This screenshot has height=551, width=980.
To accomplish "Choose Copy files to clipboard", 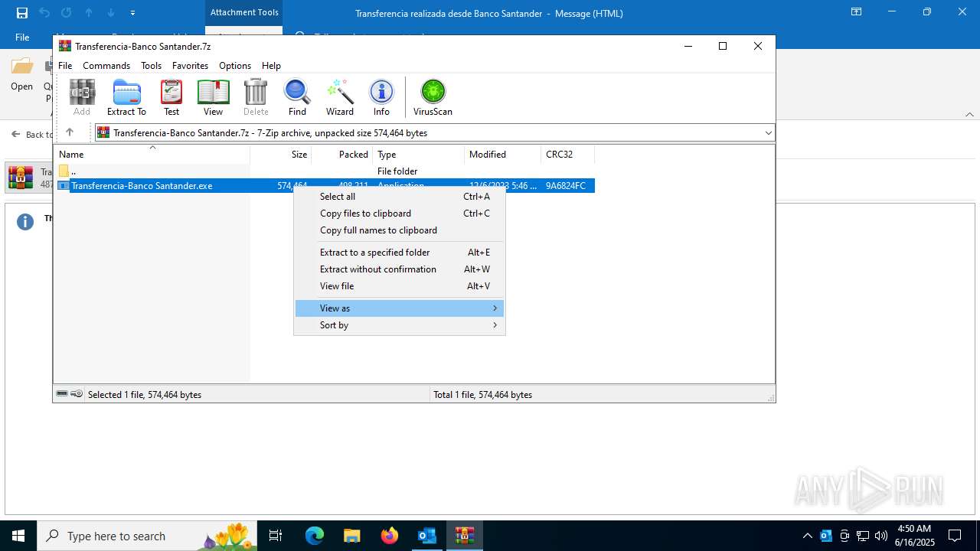I will click(400, 214).
